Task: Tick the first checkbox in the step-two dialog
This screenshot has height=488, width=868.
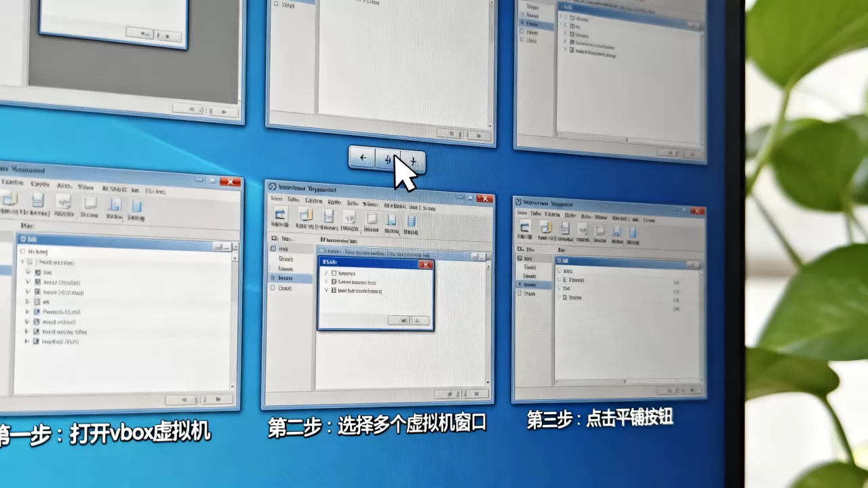Action: [334, 273]
